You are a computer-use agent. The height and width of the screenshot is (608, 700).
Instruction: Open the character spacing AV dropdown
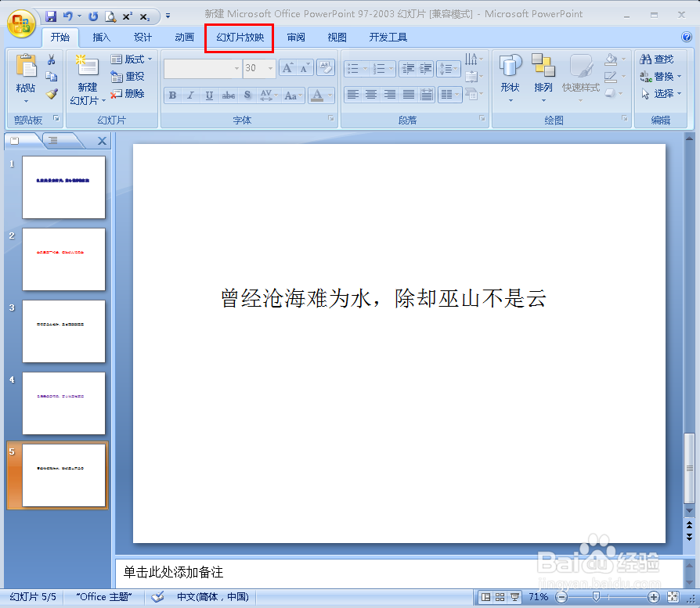pyautogui.click(x=269, y=95)
